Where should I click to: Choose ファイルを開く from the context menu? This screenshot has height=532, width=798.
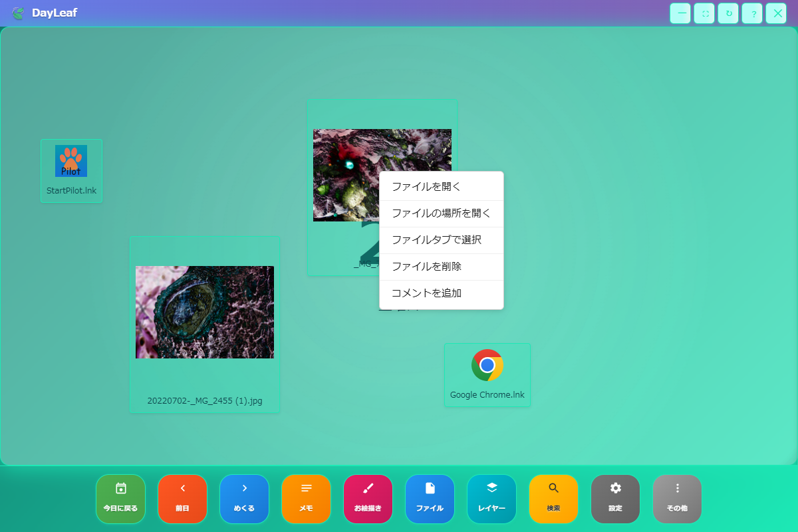(441, 186)
